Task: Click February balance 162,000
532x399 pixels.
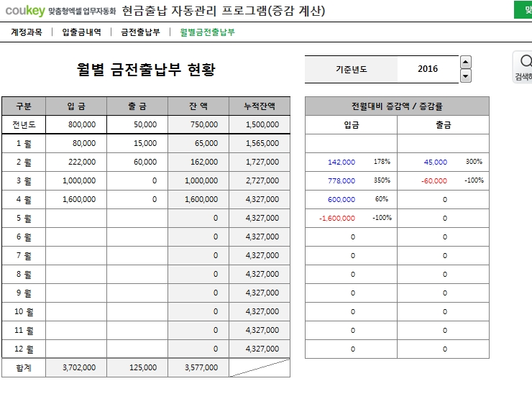Action: pos(198,162)
